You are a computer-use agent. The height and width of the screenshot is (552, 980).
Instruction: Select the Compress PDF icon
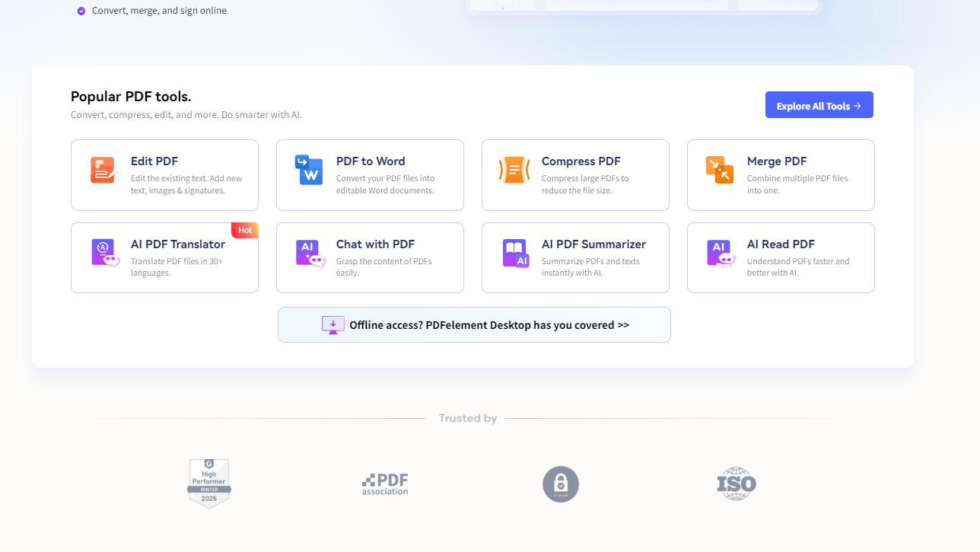pyautogui.click(x=514, y=170)
